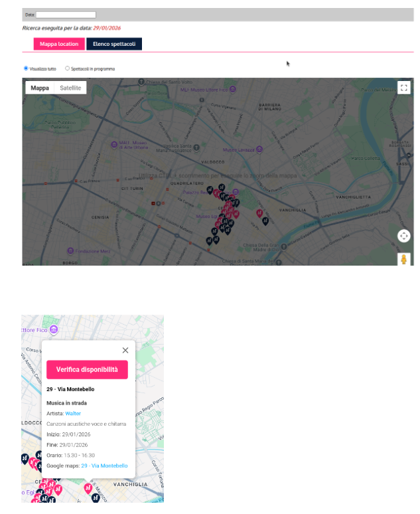
Task: Select black marker near S. Maurizio in lower map
Action: [x=96, y=497]
